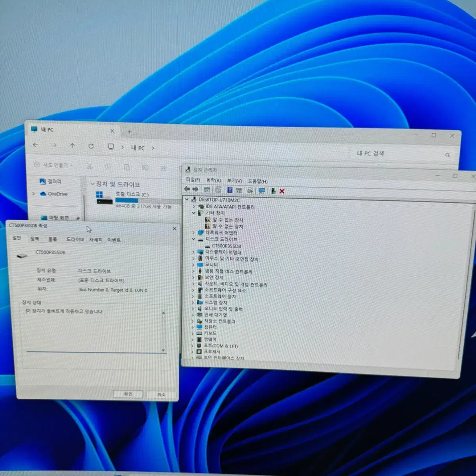Select the second 알 수 없는 장치 entry

(x=224, y=226)
